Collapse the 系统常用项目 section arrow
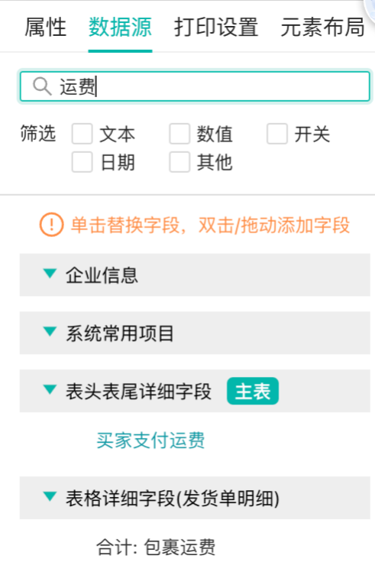 [50, 332]
